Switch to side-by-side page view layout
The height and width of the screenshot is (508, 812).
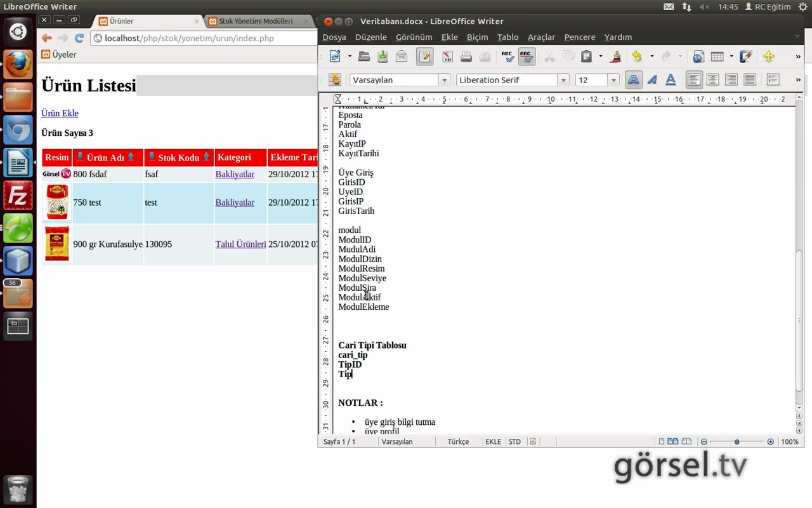[673, 441]
